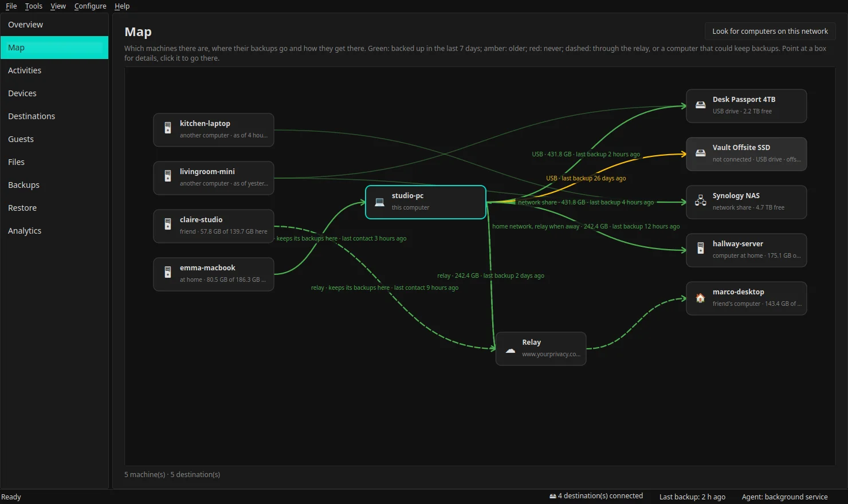Click the Relay cloud icon
Viewport: 848px width, 504px height.
pos(510,349)
